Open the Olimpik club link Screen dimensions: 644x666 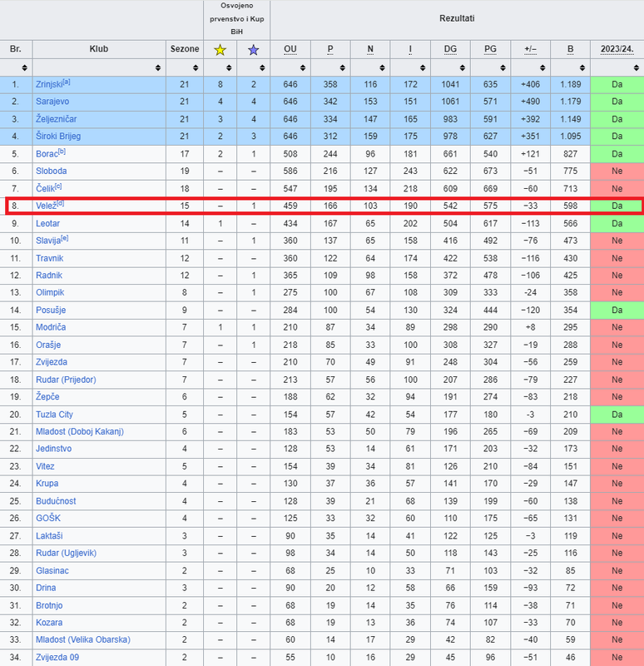tap(50, 293)
